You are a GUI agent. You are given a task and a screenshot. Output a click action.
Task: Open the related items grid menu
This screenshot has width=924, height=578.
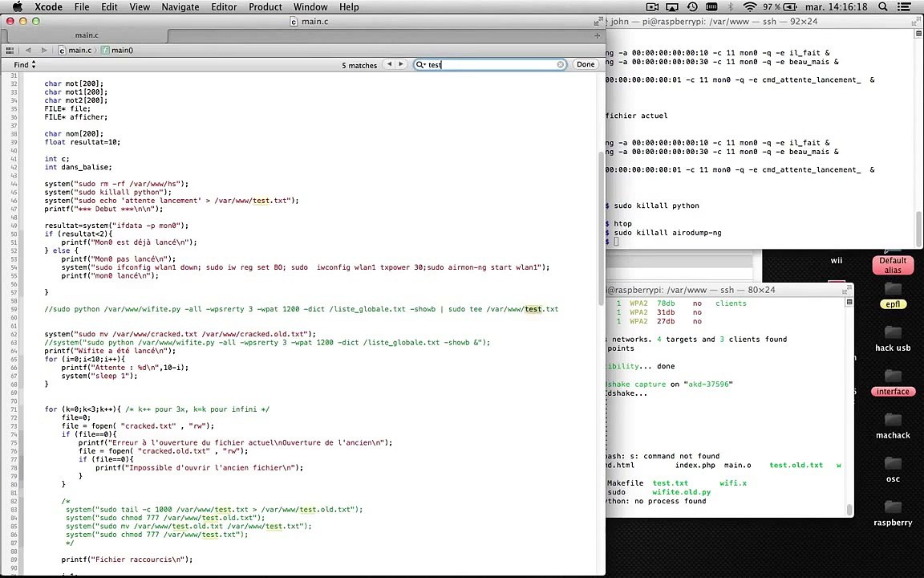pos(10,50)
